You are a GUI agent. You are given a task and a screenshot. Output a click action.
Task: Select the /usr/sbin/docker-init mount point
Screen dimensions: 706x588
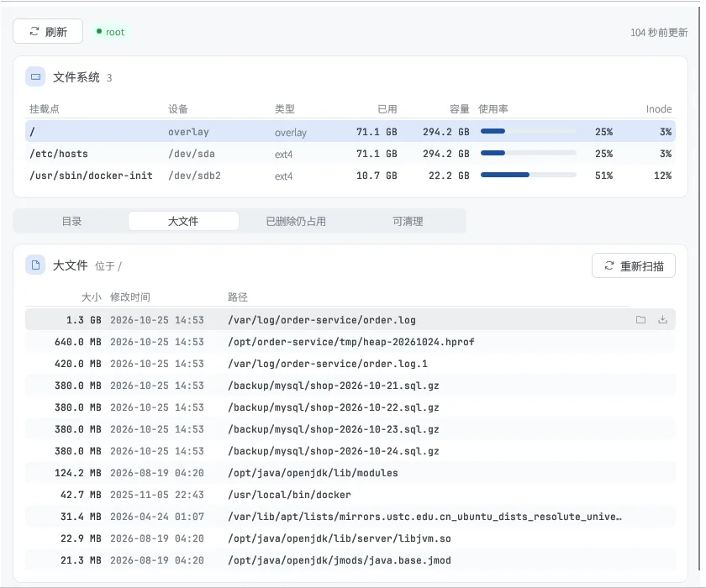click(91, 176)
